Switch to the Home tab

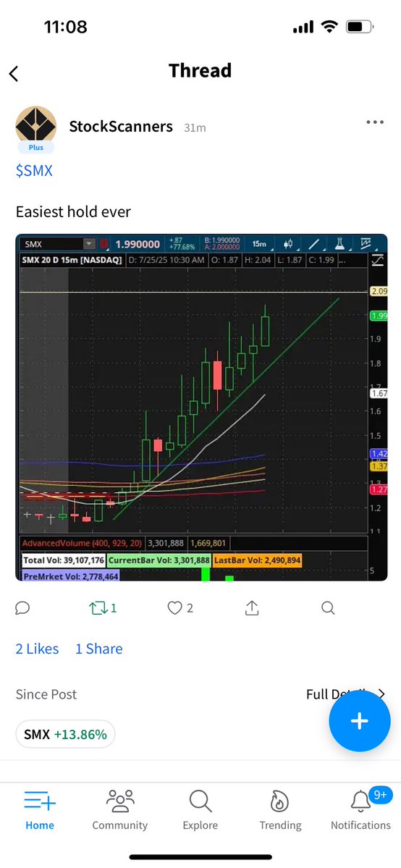(40, 810)
